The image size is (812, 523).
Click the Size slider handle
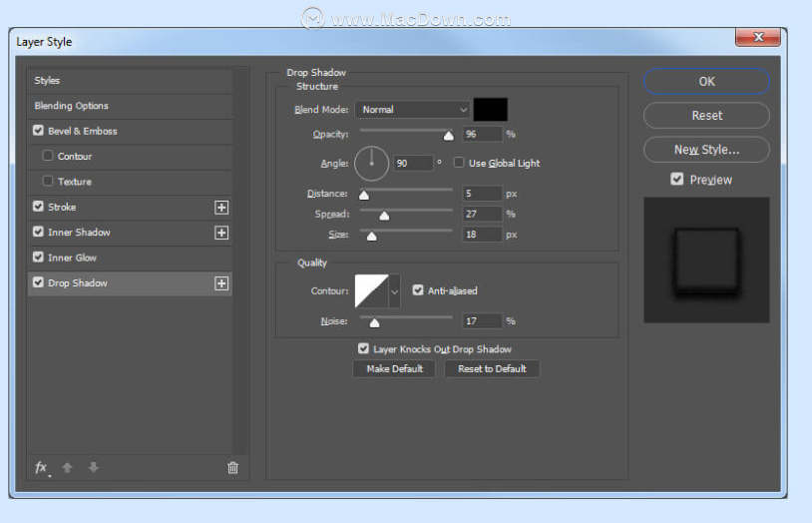tap(372, 237)
